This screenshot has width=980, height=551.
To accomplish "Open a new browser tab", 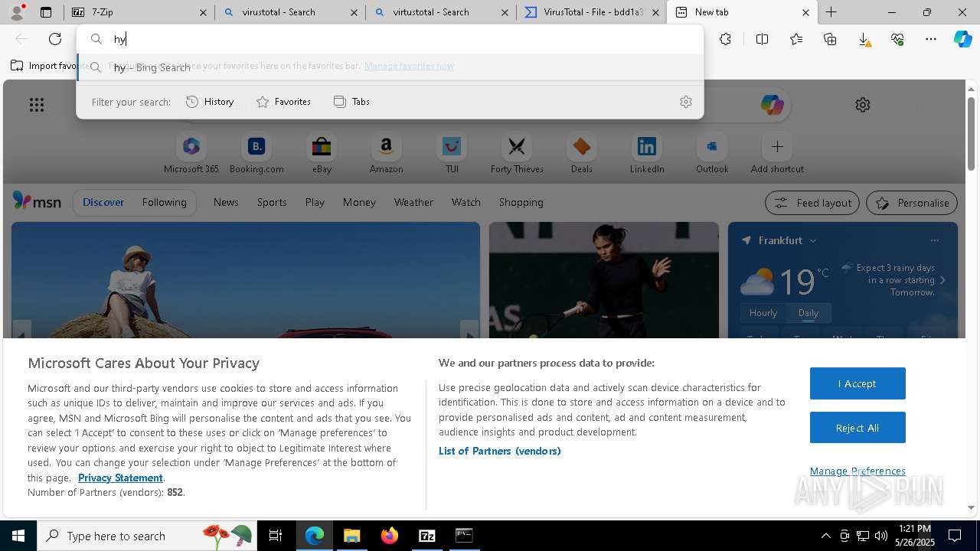I will tap(831, 12).
